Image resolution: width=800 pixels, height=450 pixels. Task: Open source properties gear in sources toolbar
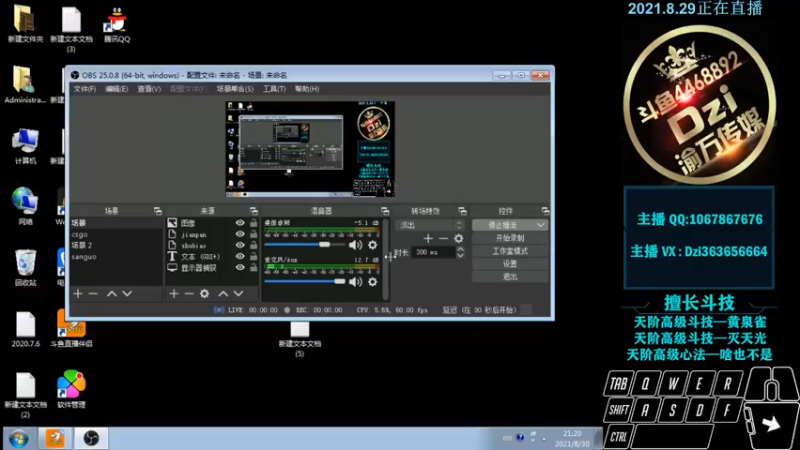coord(205,293)
